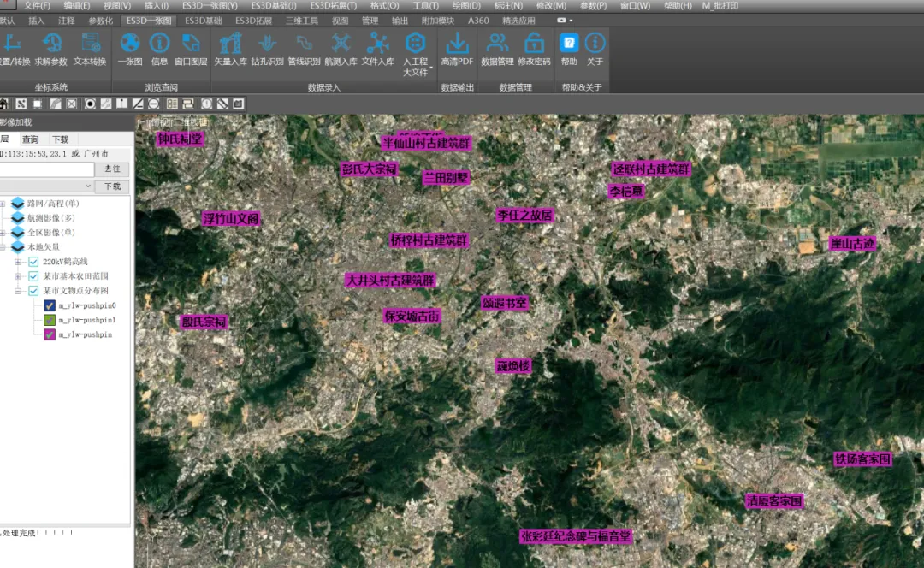Click the 去往 button
This screenshot has height=568, width=924.
[x=112, y=169]
